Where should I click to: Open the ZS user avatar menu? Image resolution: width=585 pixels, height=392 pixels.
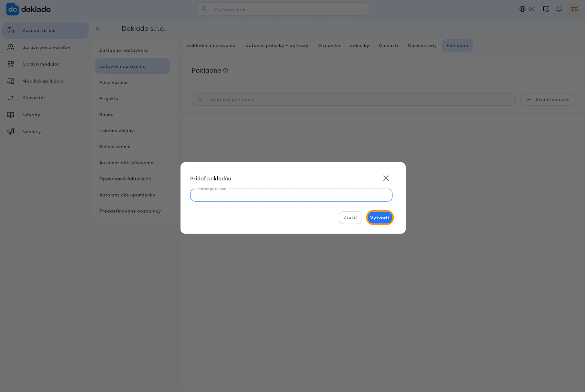pos(574,9)
